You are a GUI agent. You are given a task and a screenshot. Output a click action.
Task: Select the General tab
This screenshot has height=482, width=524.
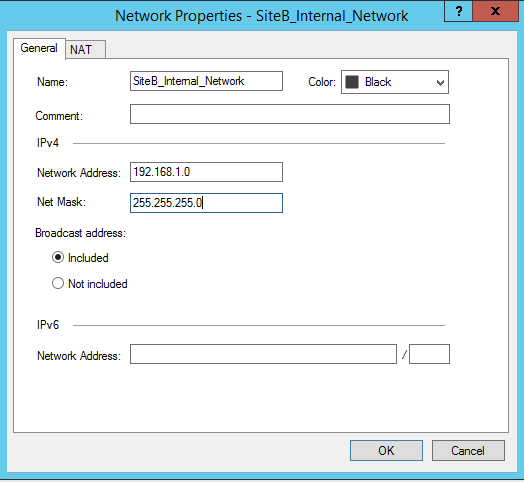39,48
